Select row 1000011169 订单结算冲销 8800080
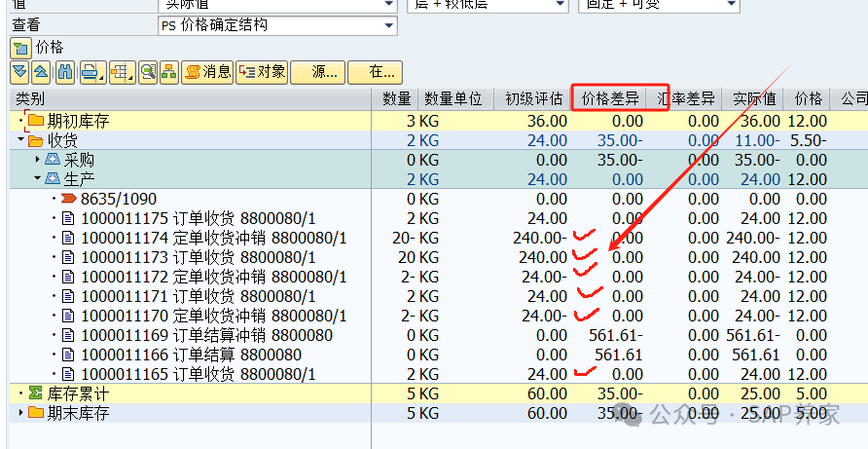The width and height of the screenshot is (868, 449). [207, 335]
